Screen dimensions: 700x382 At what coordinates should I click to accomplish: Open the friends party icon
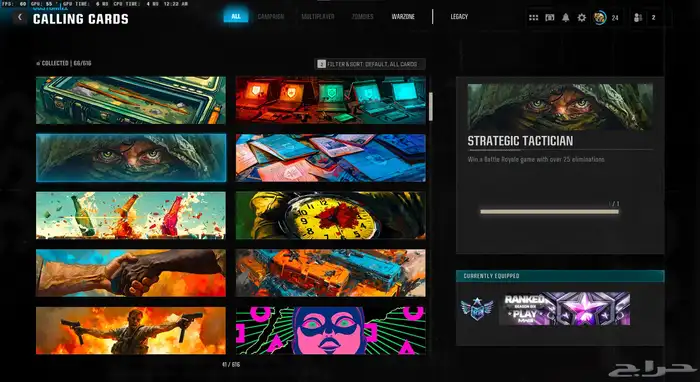click(638, 18)
